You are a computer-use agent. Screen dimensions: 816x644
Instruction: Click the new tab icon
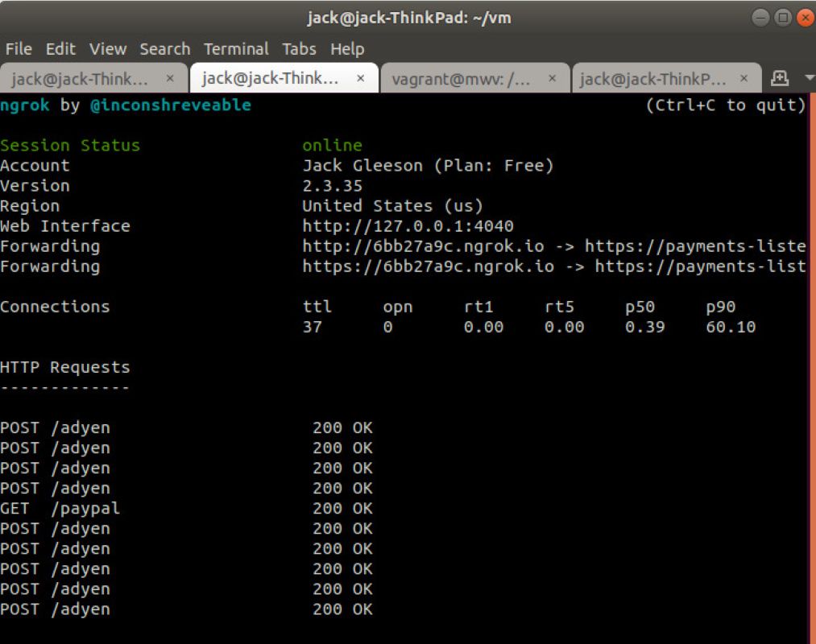pos(779,78)
